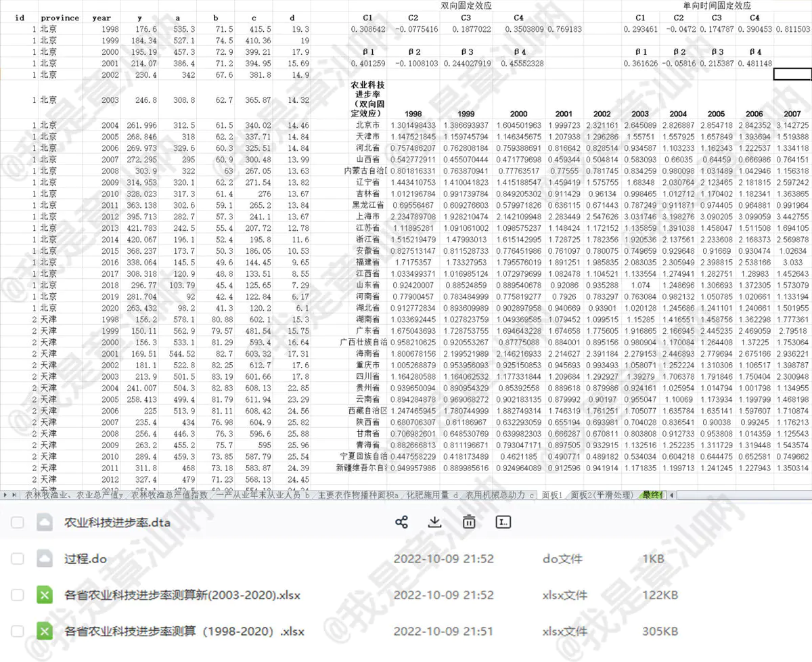This screenshot has width=812, height=662.
Task: Switch to the 面板2(平滑处理) sheet tab
Action: 602,495
